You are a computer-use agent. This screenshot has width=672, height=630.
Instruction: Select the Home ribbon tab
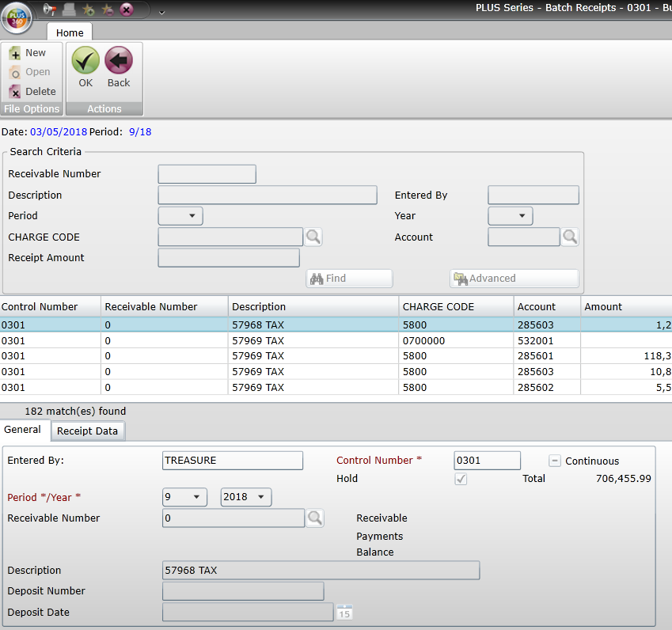[x=70, y=32]
